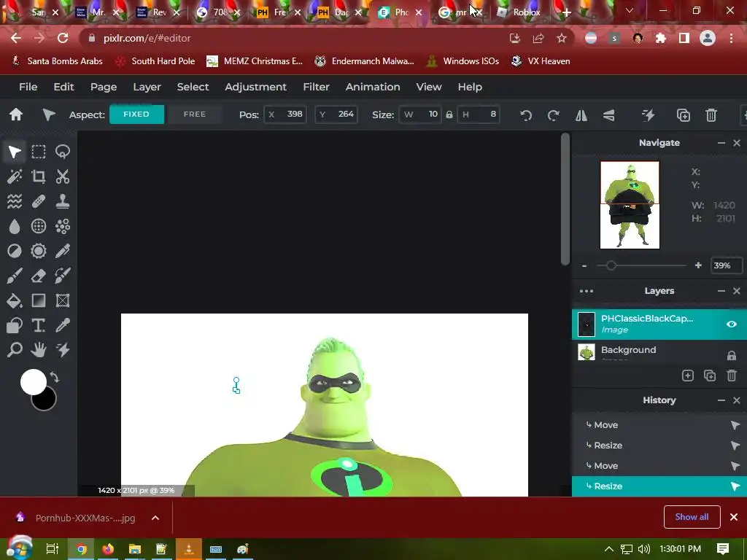Unlock the Background layer padlock
Screen dimensions: 747x560
pyautogui.click(x=731, y=355)
